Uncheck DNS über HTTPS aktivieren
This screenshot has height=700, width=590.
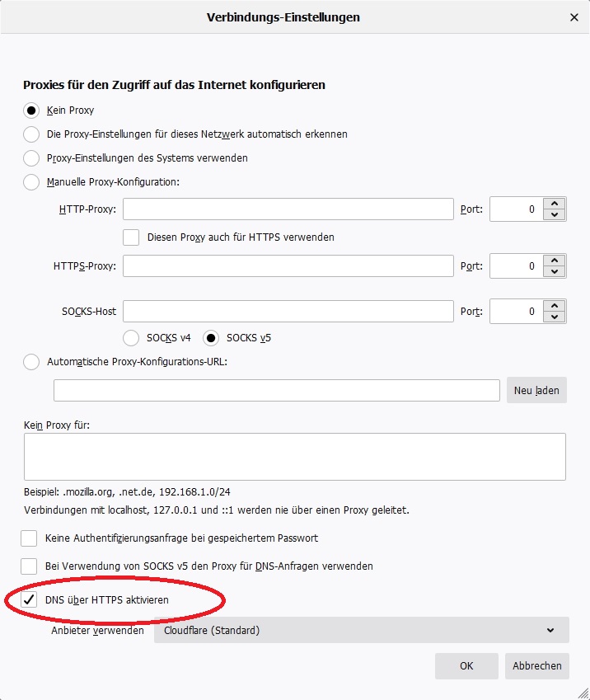tap(30, 599)
